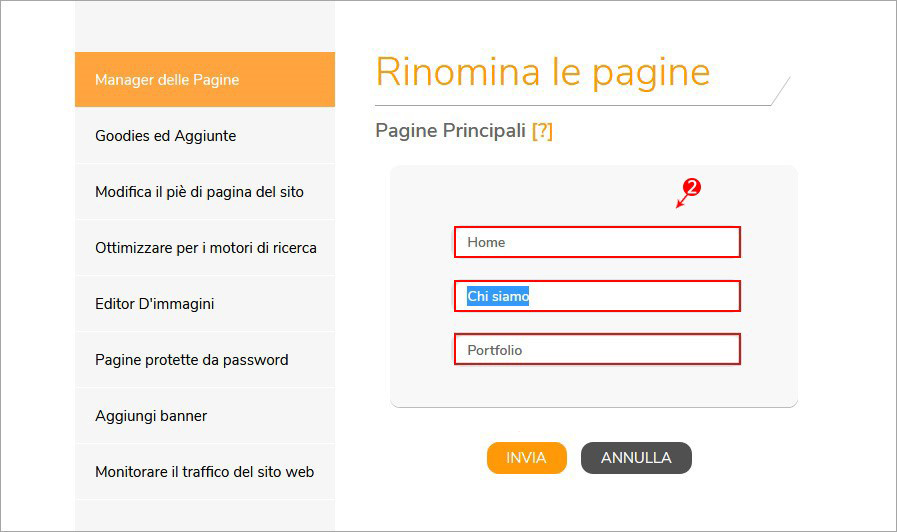
Task: Open the [?] help link beside Pagine Principali
Action: (542, 131)
